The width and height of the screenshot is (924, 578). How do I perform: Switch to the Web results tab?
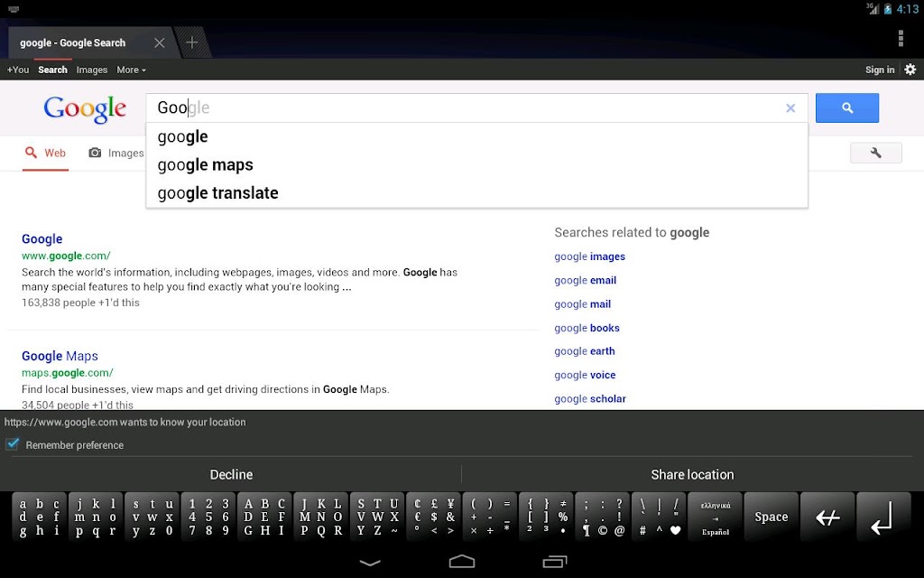click(x=45, y=154)
